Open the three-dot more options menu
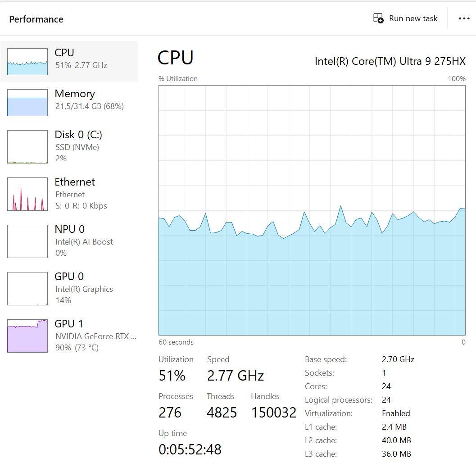Screen dimensions: 476x472 (464, 18)
